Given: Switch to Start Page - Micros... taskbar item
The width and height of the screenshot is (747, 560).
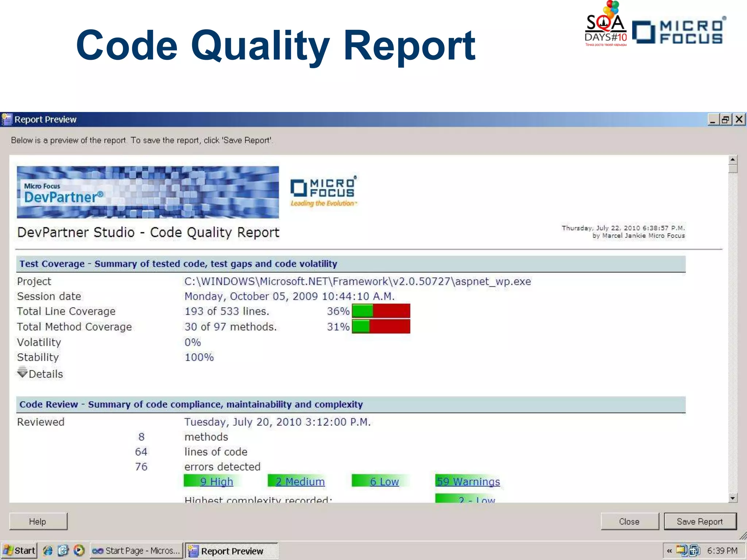Looking at the screenshot, I should click(x=136, y=551).
